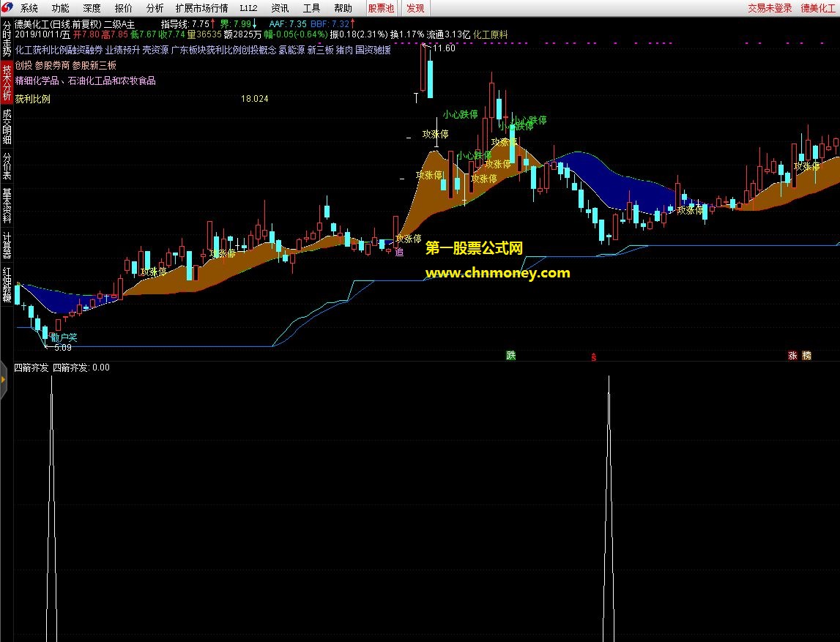Switch to the 分时走势 side tab
Screen dimensions: 840x642
[x=7, y=39]
